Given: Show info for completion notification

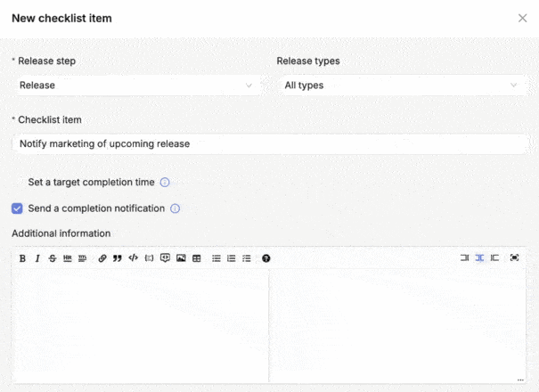Looking at the screenshot, I should pyautogui.click(x=175, y=208).
